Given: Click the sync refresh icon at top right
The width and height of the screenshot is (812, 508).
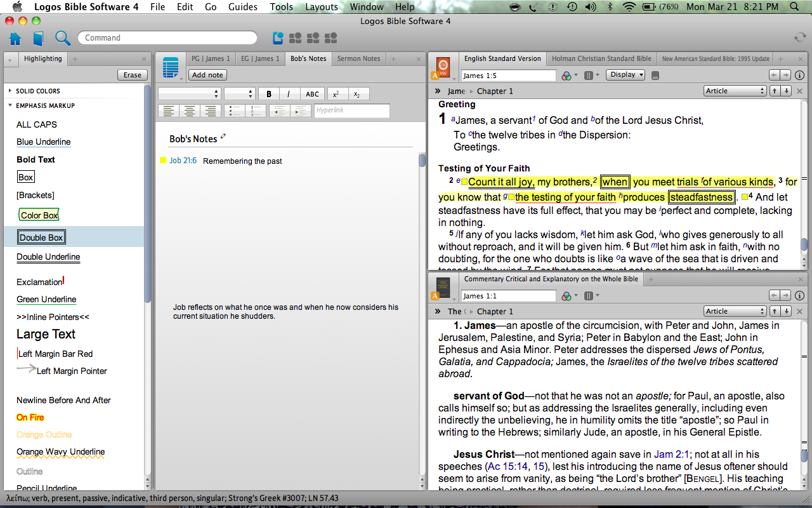Looking at the screenshot, I should tap(800, 37).
